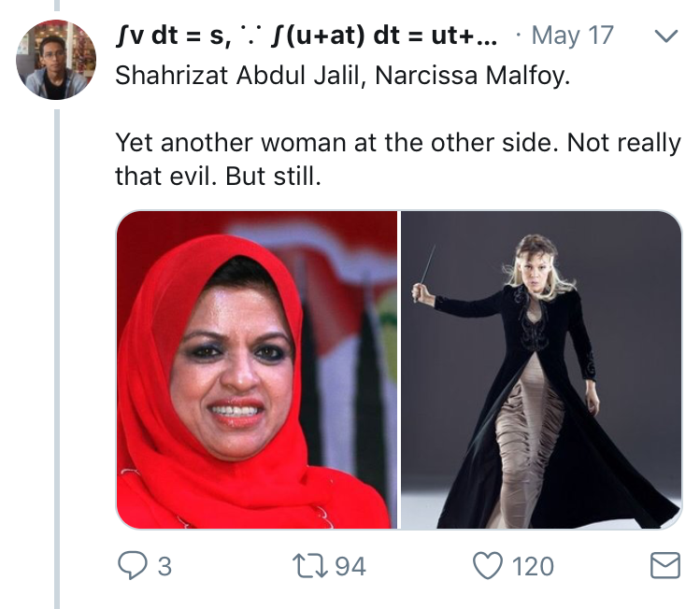
Task: Click the truncated ellipsis in display name
Action: tap(495, 37)
